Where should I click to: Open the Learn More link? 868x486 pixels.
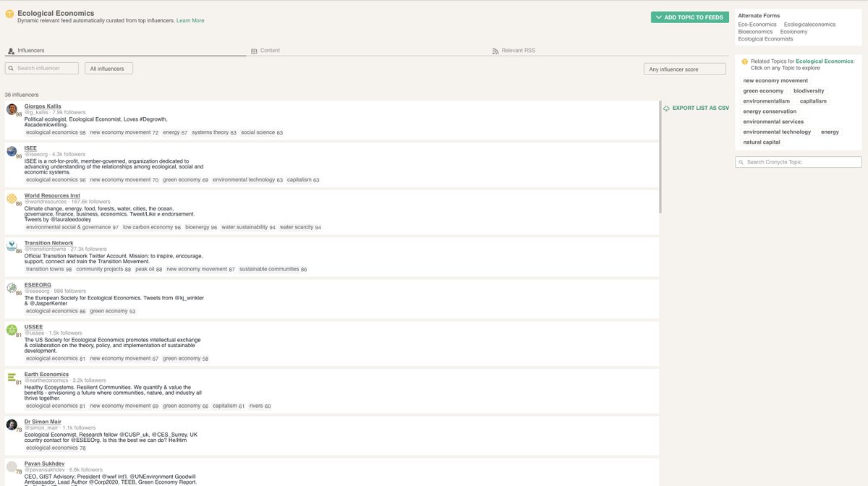pos(190,20)
